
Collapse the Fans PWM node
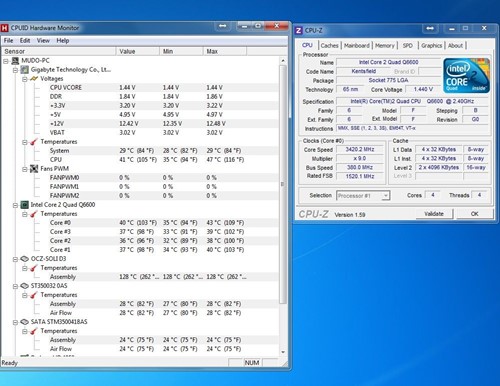[25, 169]
